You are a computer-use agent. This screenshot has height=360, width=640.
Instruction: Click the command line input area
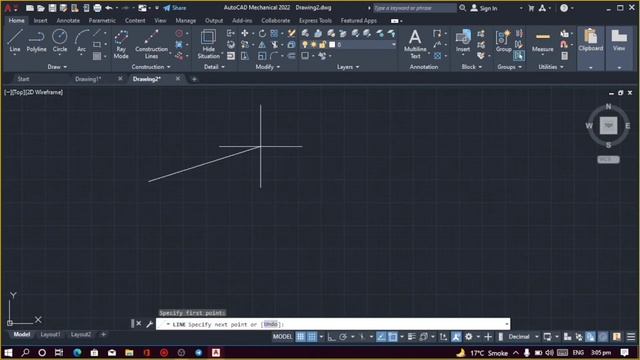tap(333, 324)
